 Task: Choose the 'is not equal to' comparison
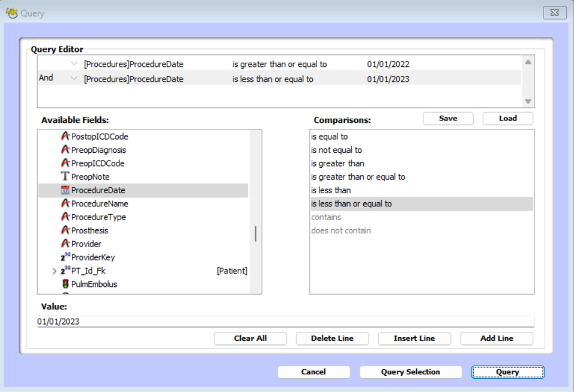422,150
